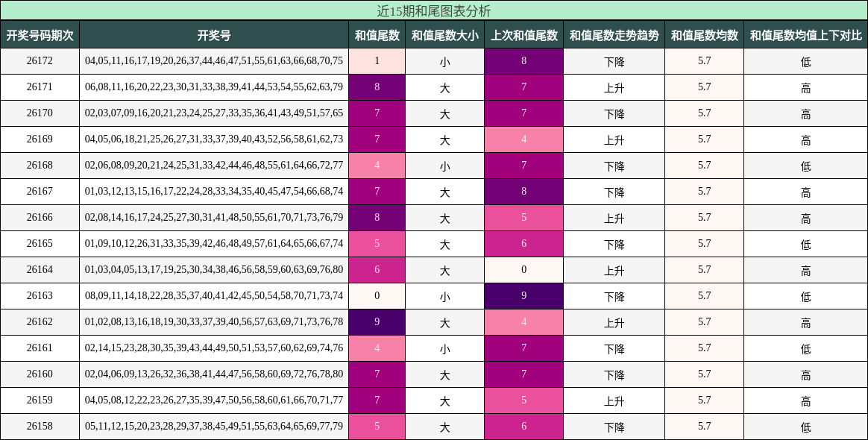Click the 和值尾数 column header
Image resolution: width=868 pixels, height=440 pixels.
[377, 35]
